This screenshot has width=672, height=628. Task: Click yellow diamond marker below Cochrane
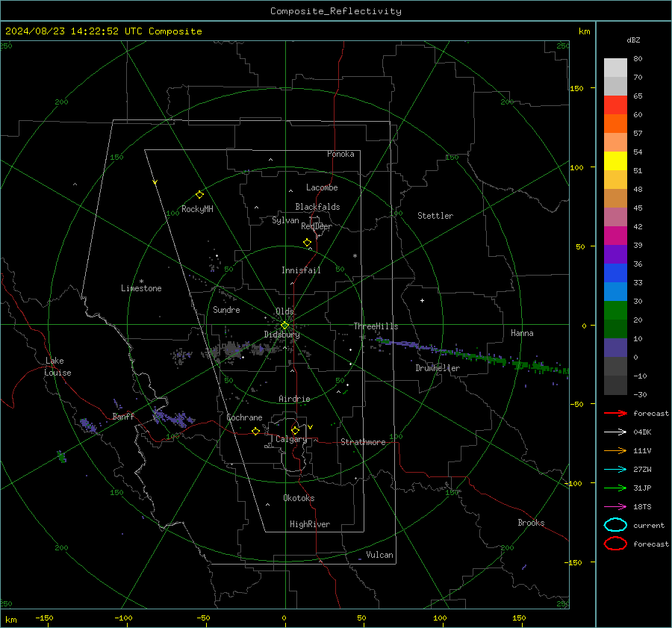256,431
